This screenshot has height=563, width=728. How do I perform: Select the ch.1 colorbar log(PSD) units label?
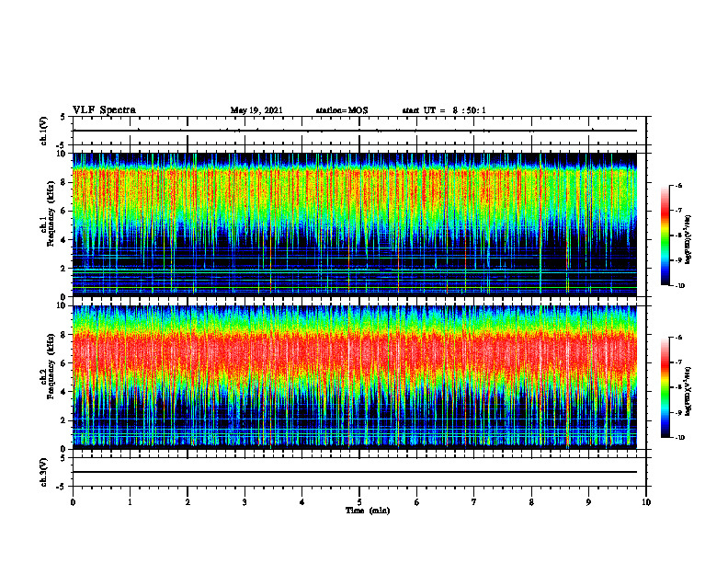click(x=688, y=240)
